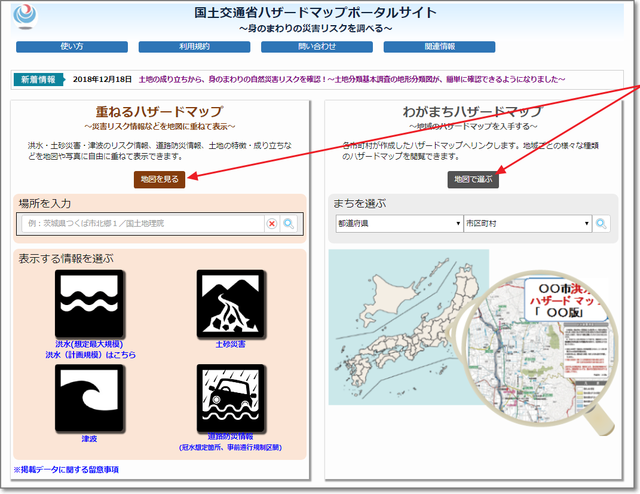This screenshot has width=640, height=494.
Task: Open the 掲載データに関する留意事項 link
Action: pyautogui.click(x=66, y=469)
